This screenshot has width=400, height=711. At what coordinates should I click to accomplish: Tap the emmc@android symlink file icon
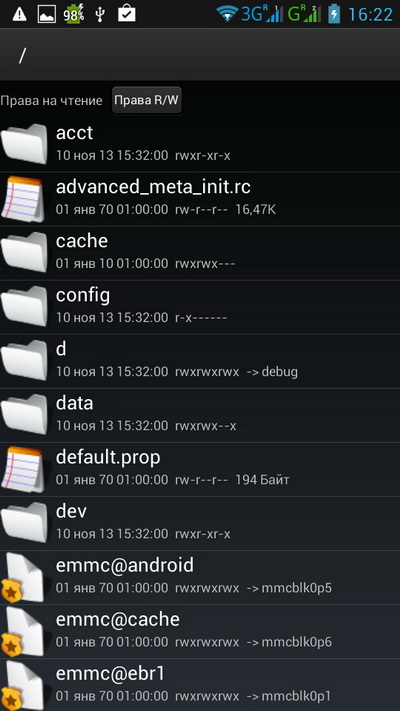tap(23, 577)
